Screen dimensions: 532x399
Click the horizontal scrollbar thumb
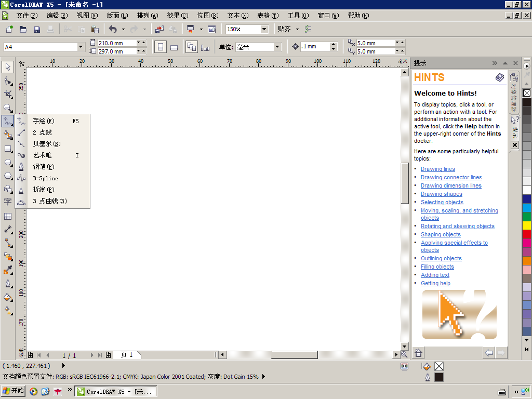coord(295,355)
